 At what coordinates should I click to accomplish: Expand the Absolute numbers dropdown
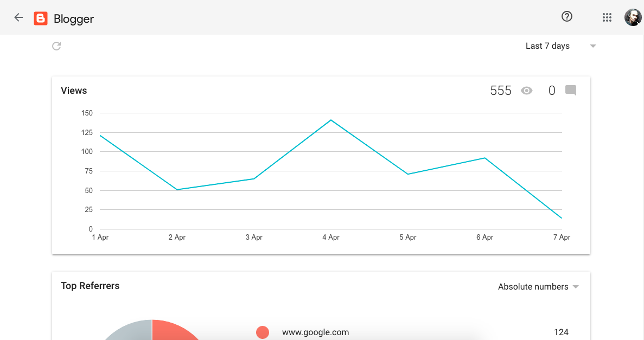click(x=538, y=286)
